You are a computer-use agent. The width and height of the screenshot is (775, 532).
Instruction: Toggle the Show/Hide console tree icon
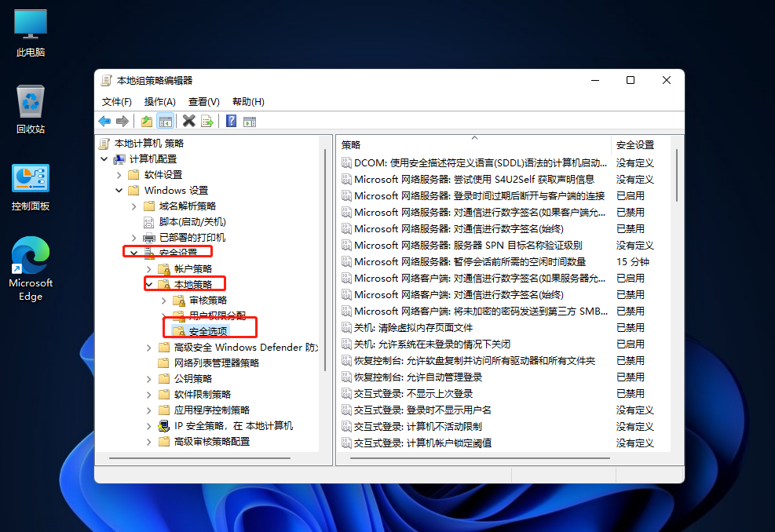[x=165, y=121]
